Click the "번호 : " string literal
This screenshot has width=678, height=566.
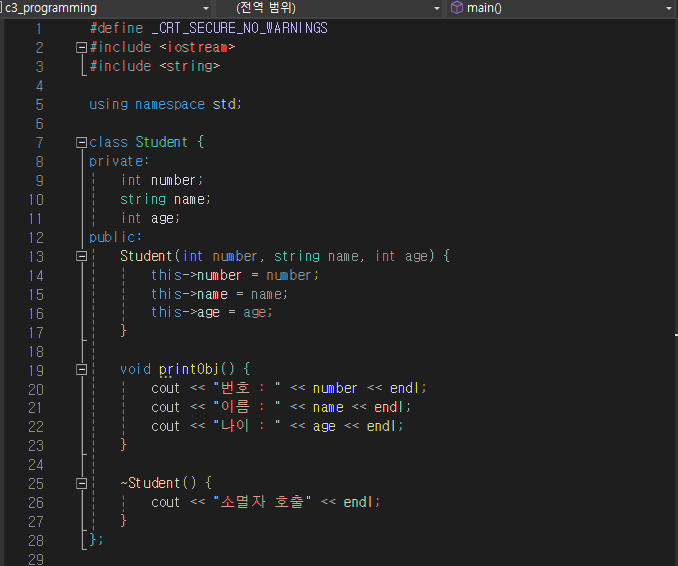(x=247, y=388)
